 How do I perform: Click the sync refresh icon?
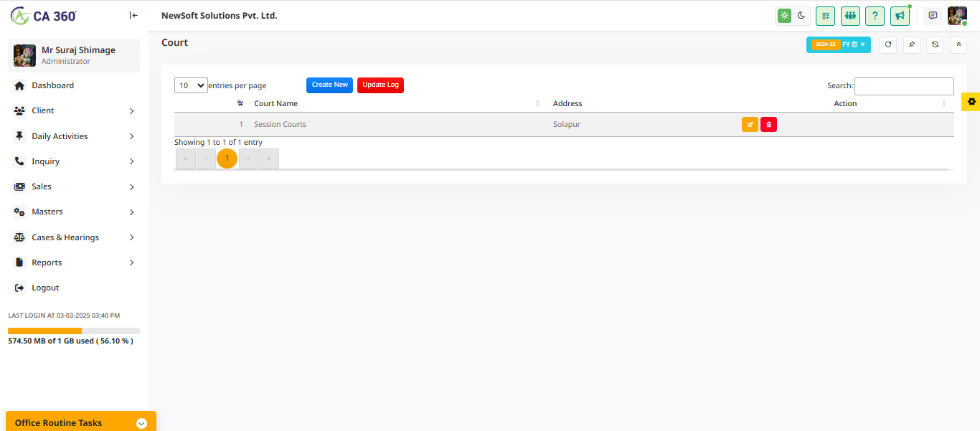[x=935, y=44]
